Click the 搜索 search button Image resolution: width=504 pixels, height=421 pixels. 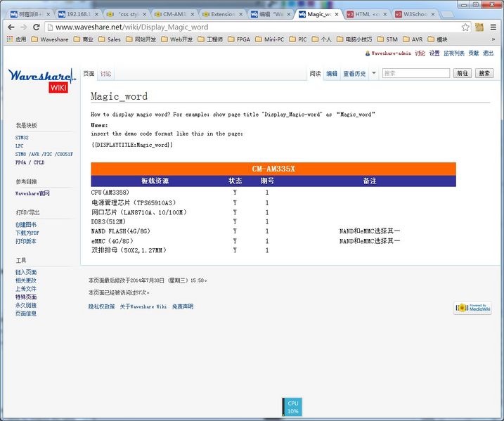[484, 73]
